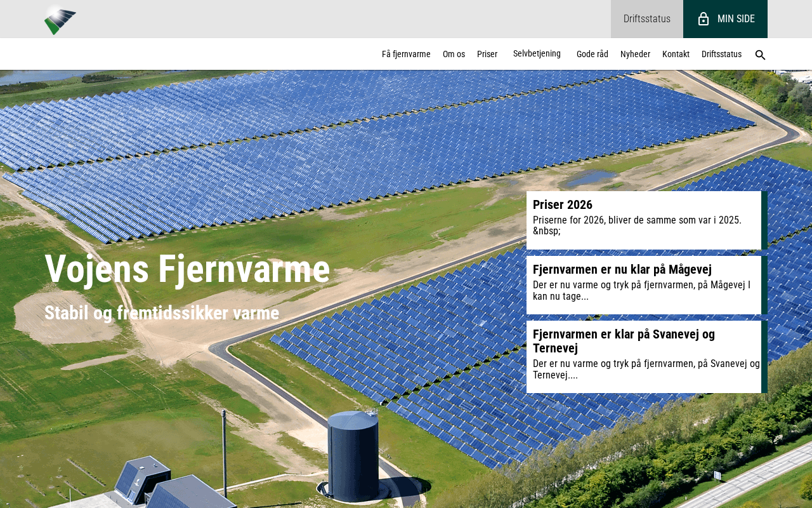Click the Stabil og fremtidssikker varme tagline
The width and height of the screenshot is (812, 508).
(x=162, y=312)
